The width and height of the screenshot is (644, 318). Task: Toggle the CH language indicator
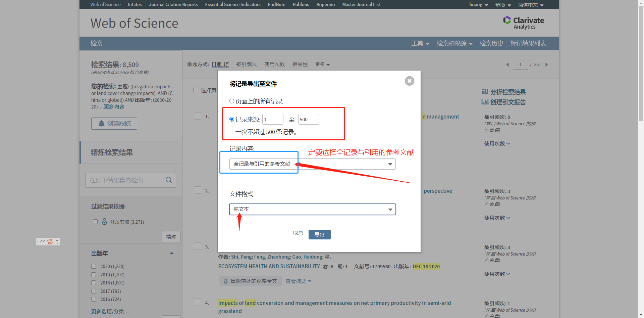[x=43, y=242]
